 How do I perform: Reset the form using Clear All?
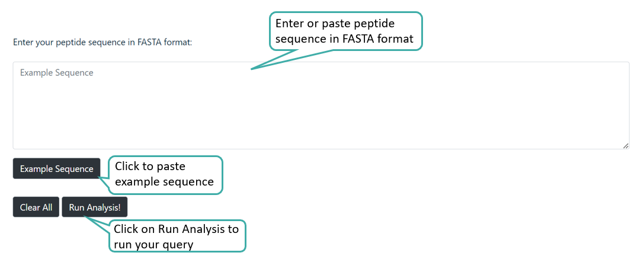tap(36, 207)
